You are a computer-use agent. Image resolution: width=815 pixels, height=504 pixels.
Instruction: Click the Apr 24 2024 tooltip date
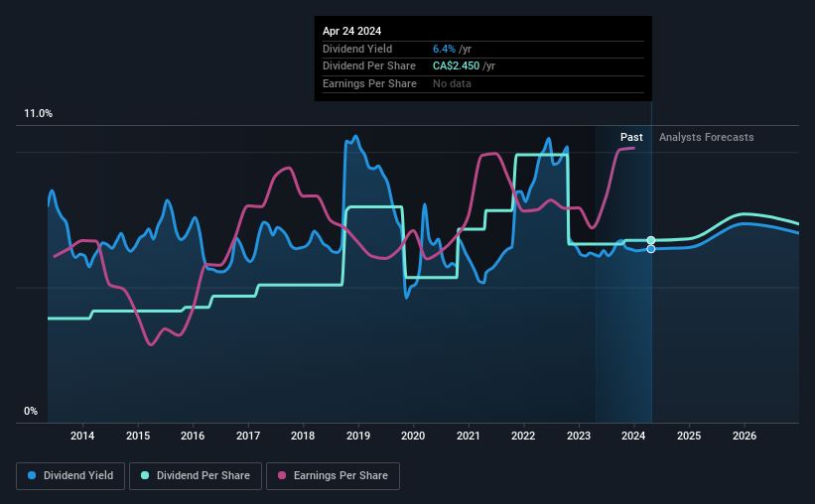[x=351, y=31]
